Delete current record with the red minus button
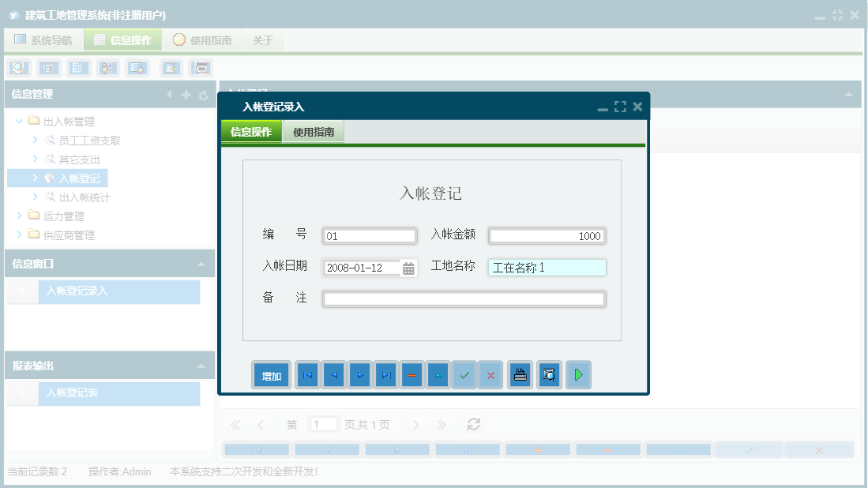The width and height of the screenshot is (868, 488). [x=411, y=375]
